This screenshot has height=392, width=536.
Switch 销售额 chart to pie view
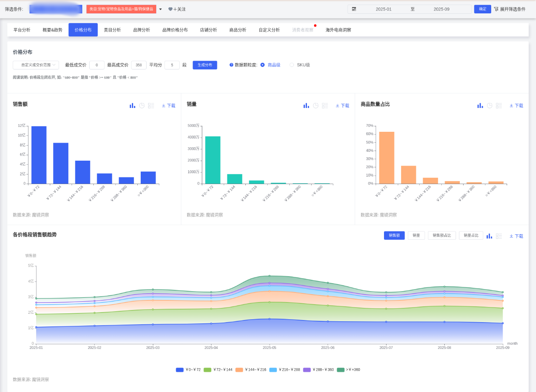(142, 106)
